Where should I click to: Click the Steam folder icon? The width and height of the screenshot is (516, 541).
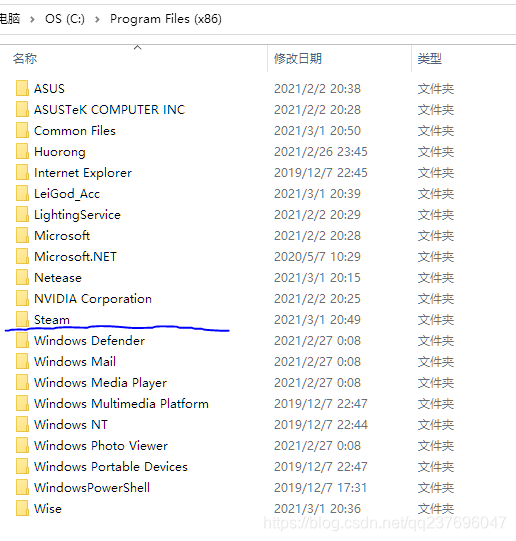tap(22, 319)
